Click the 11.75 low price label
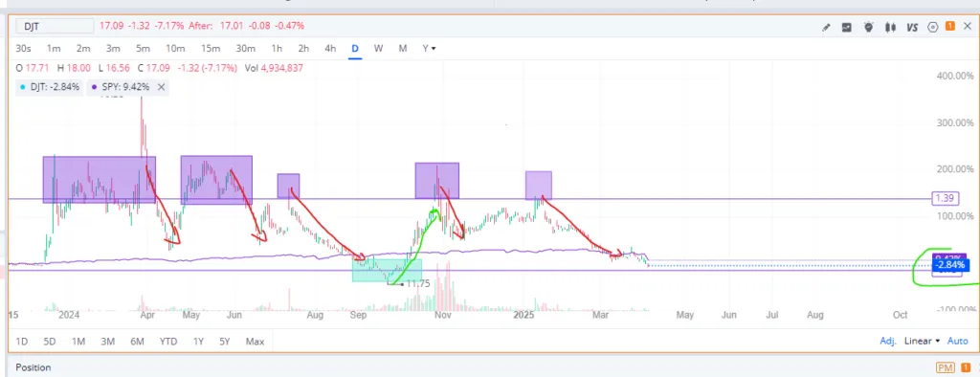The width and height of the screenshot is (980, 377). [x=417, y=284]
